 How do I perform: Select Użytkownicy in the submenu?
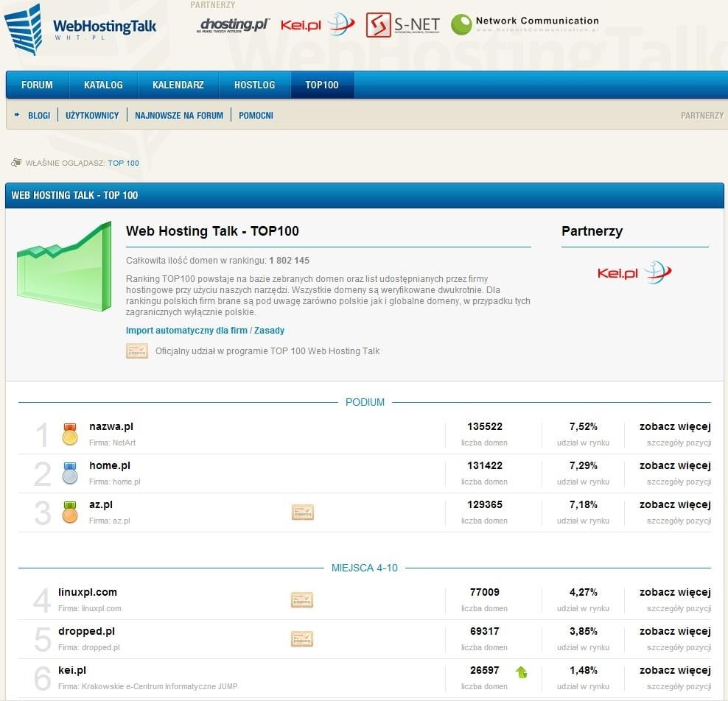click(92, 116)
